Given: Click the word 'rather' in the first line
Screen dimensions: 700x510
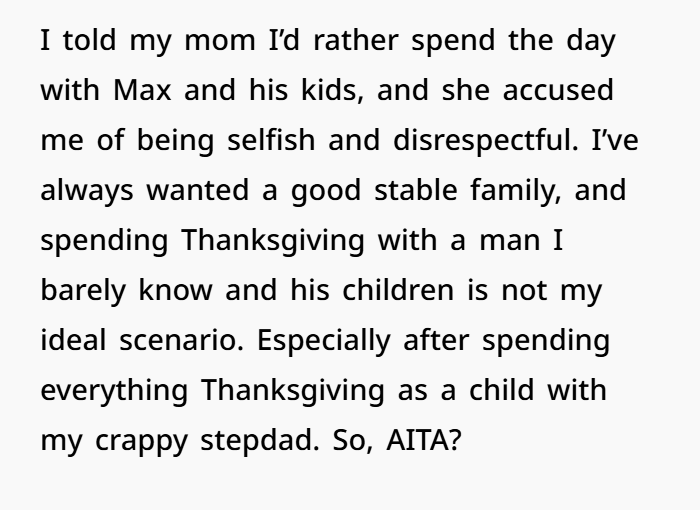Looking at the screenshot, I should pyautogui.click(x=356, y=40).
